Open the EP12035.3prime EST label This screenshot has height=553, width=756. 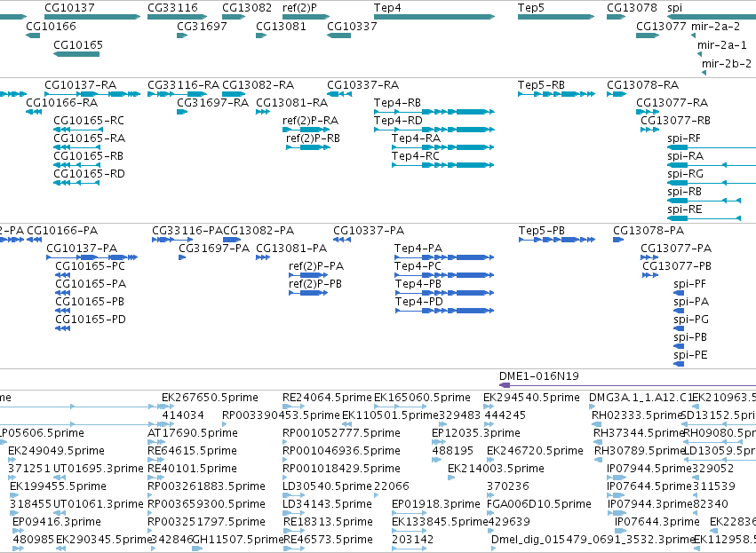[476, 432]
